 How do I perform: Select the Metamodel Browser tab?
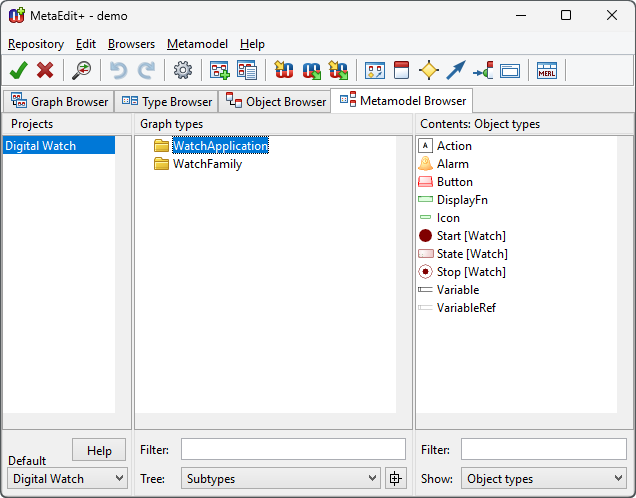point(402,100)
